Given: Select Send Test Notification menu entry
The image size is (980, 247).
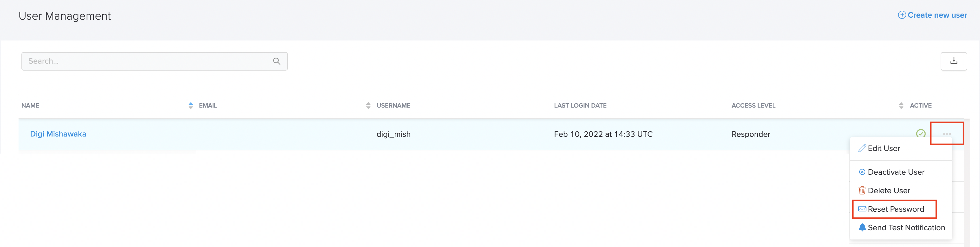Looking at the screenshot, I should pyautogui.click(x=900, y=228).
